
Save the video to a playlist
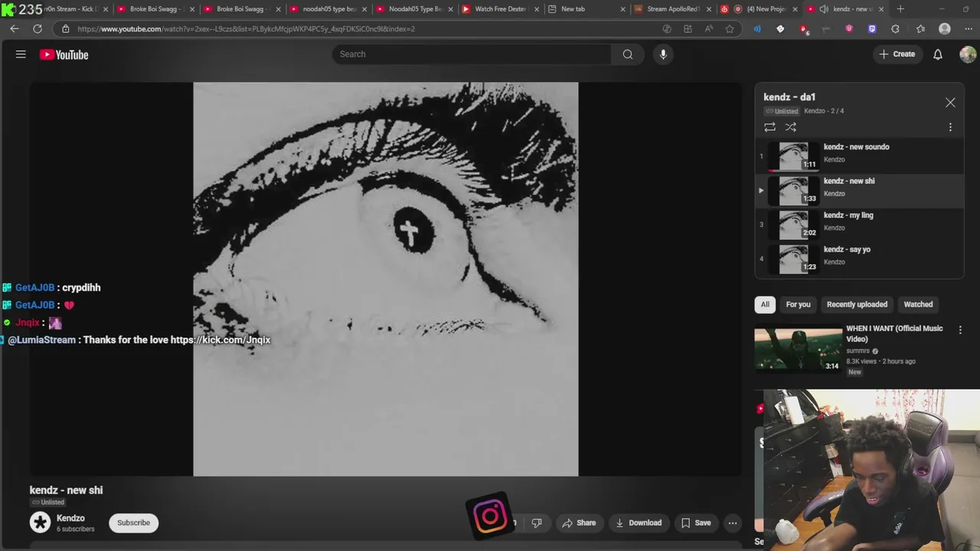point(696,523)
